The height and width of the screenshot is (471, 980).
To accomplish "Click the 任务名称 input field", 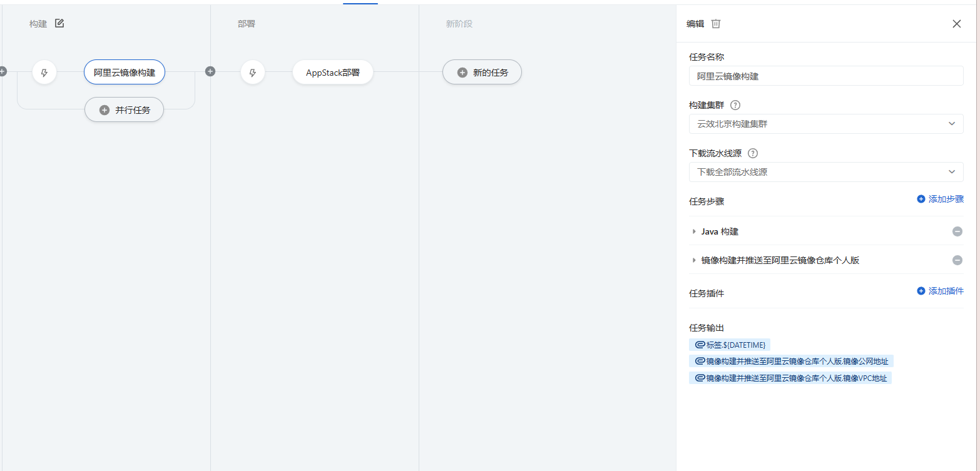I will coord(826,76).
